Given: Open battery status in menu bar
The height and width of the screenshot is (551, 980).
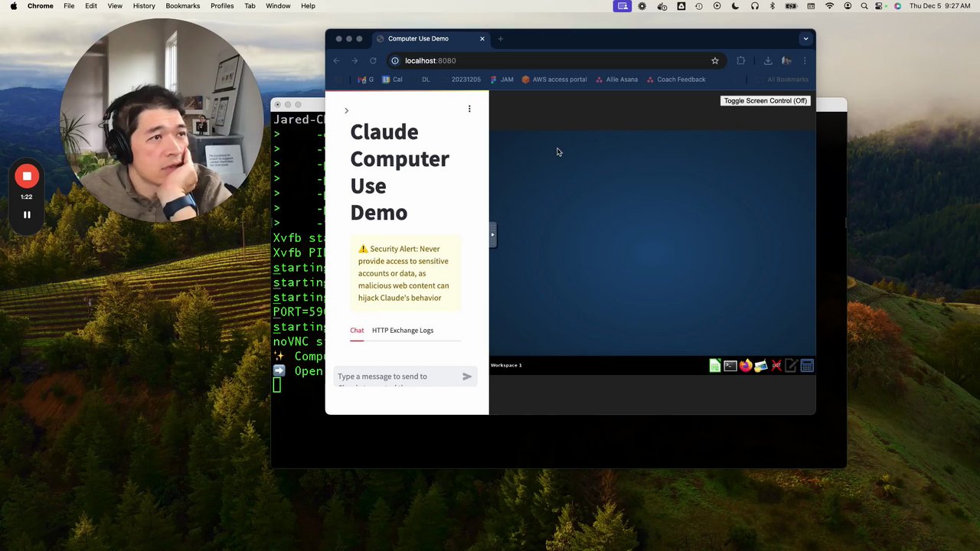Looking at the screenshot, I should [x=791, y=6].
